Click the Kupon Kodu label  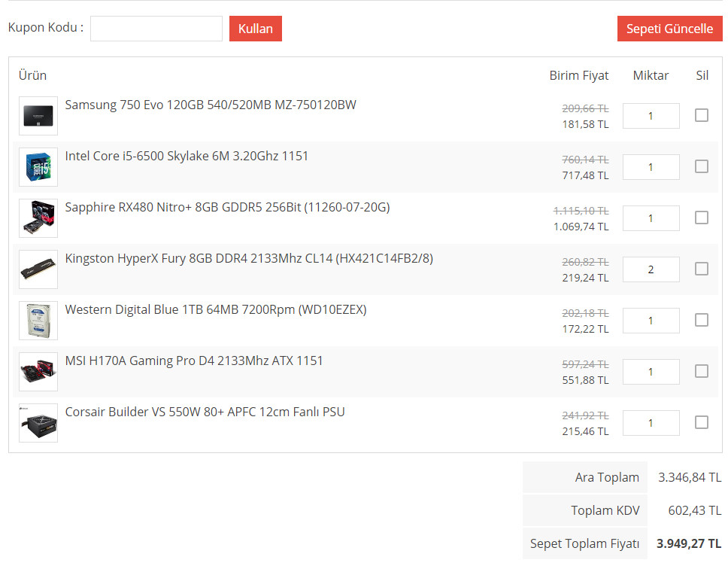46,27
